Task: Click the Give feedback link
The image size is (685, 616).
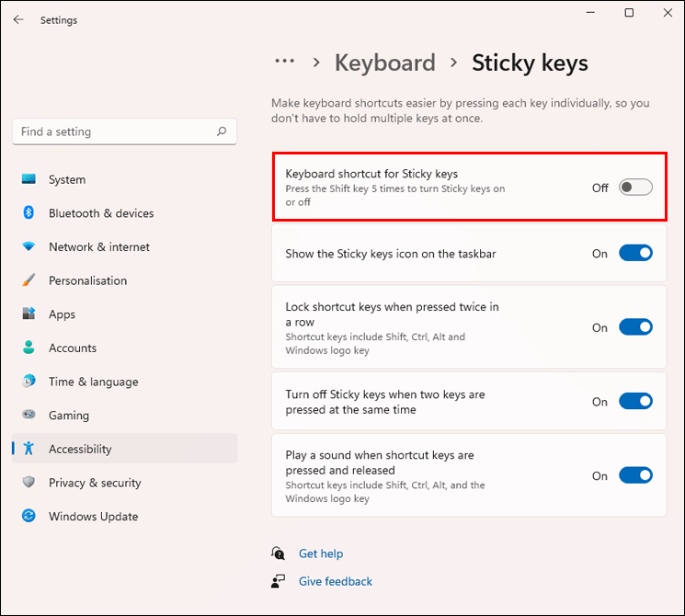Action: [x=336, y=581]
